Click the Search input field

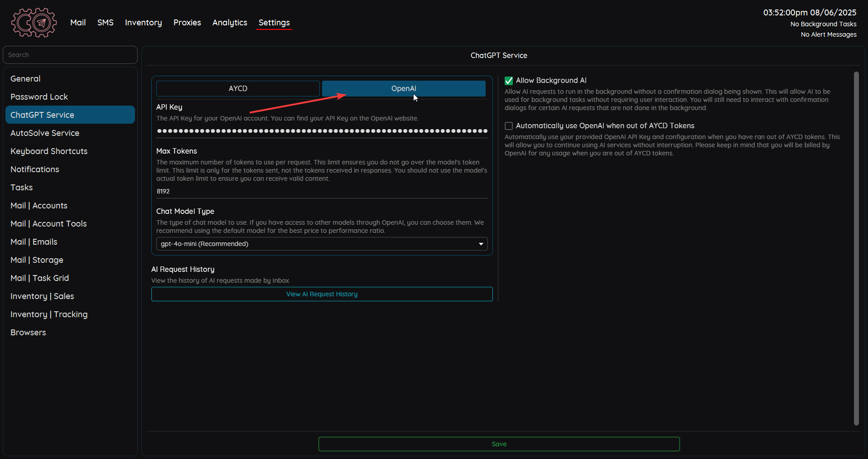tap(70, 54)
